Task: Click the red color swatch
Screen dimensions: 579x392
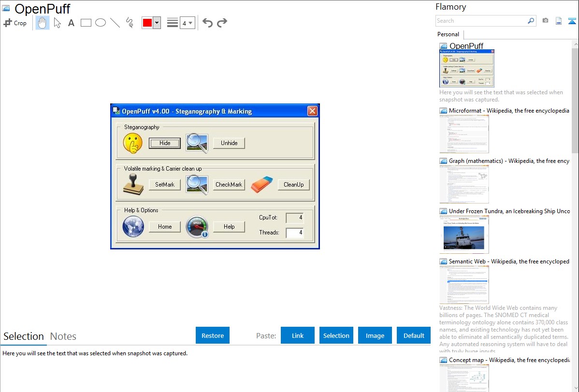Action: [x=147, y=23]
